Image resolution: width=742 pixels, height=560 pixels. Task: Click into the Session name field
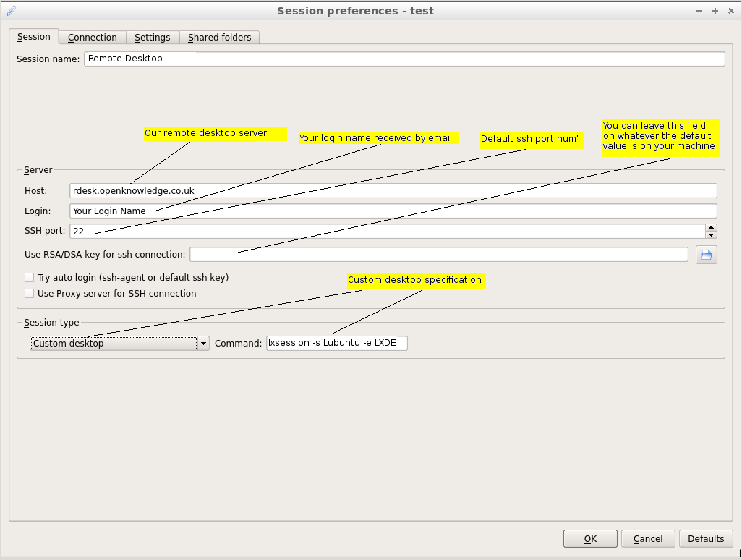(x=404, y=59)
